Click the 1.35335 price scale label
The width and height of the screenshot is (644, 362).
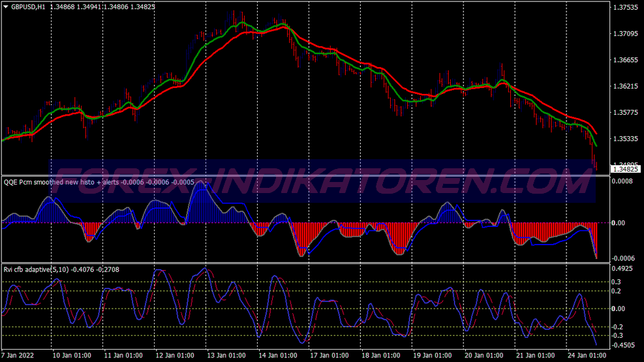coord(626,139)
